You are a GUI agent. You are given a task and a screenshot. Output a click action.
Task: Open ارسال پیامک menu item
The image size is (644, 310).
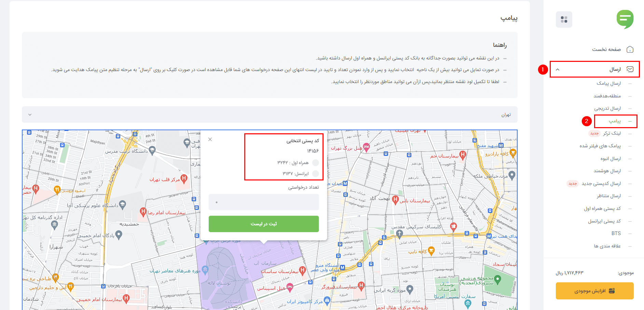pos(608,83)
